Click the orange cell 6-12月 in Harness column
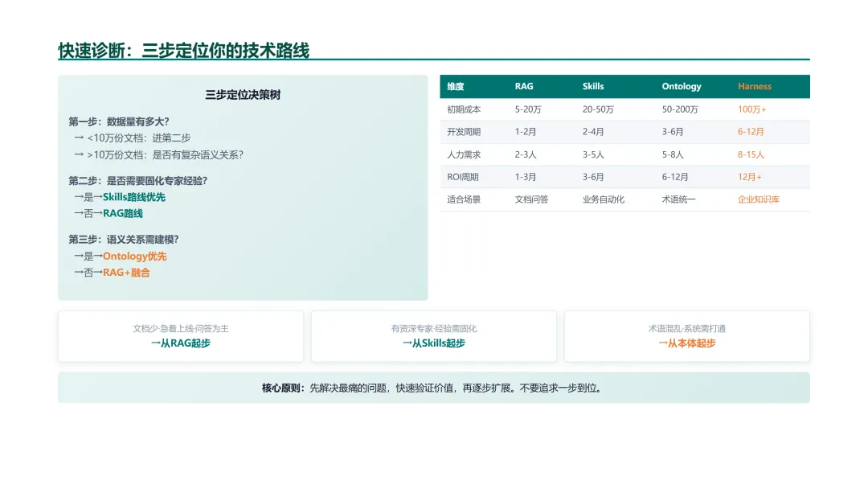868x489 pixels. (x=751, y=132)
